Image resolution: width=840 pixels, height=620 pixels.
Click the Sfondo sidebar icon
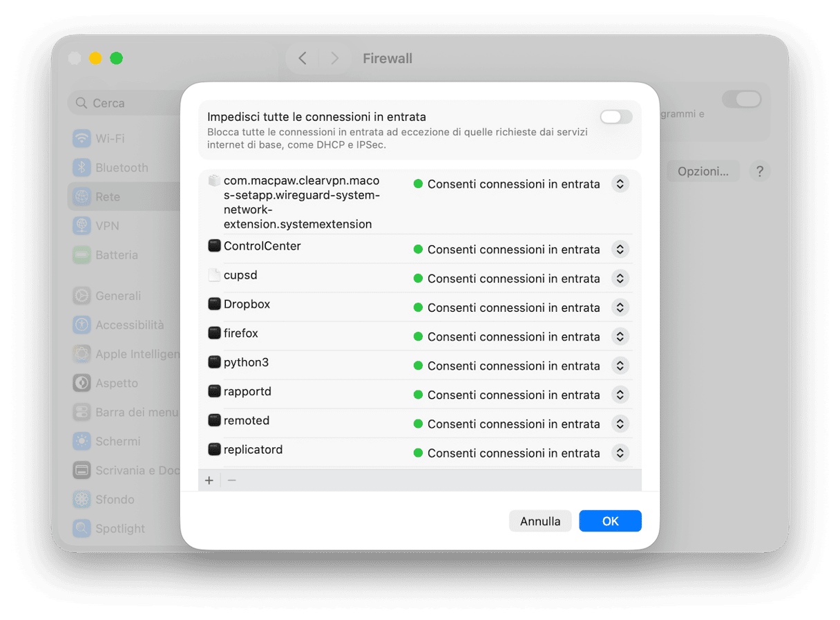pyautogui.click(x=82, y=499)
